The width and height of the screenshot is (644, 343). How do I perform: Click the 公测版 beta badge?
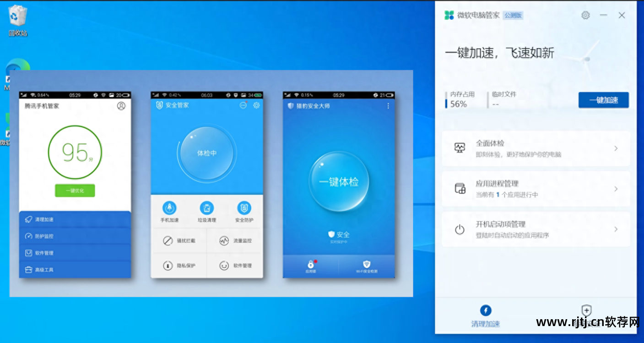[x=513, y=15]
